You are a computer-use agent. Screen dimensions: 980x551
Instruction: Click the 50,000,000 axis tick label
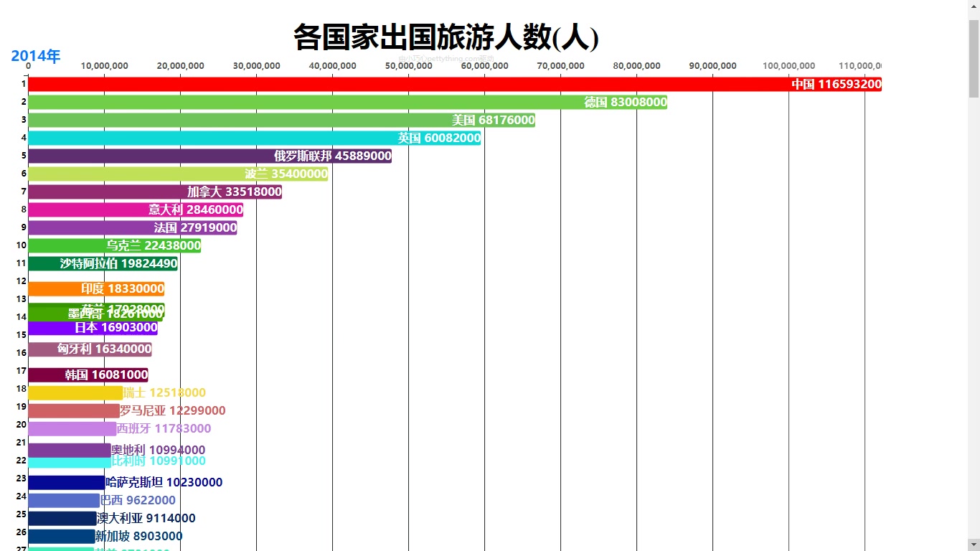point(408,66)
